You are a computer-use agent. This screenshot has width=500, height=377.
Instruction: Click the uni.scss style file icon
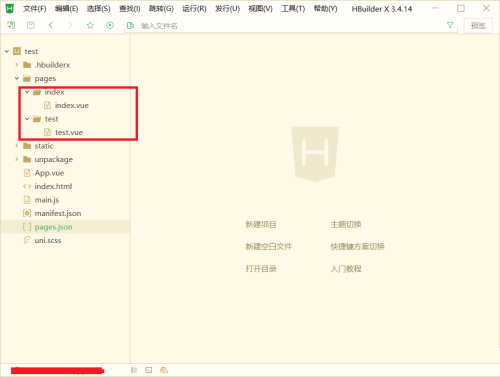(x=27, y=240)
